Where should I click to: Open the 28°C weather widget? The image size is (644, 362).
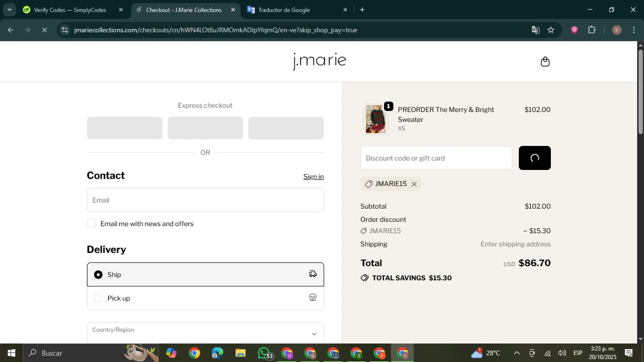pyautogui.click(x=486, y=353)
